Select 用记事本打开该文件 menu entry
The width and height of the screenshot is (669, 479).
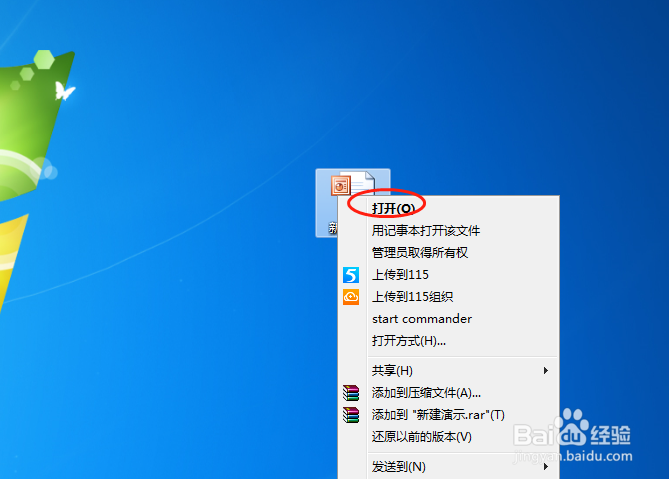click(448, 231)
